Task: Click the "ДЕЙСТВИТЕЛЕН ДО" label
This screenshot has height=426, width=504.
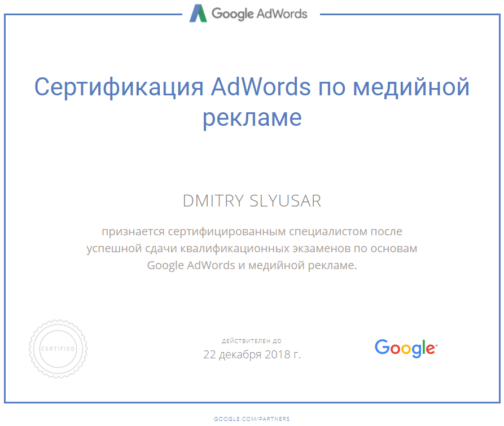Action: [252, 341]
